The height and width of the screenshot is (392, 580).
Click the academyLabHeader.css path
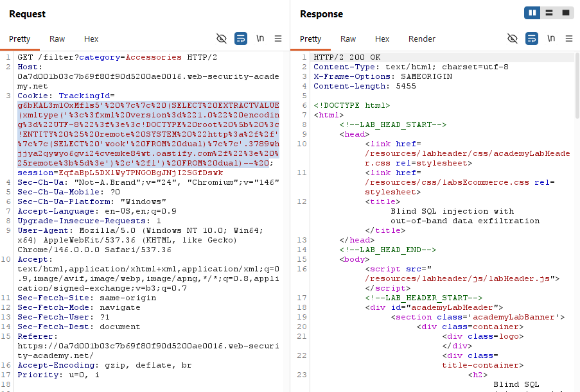[x=468, y=158]
